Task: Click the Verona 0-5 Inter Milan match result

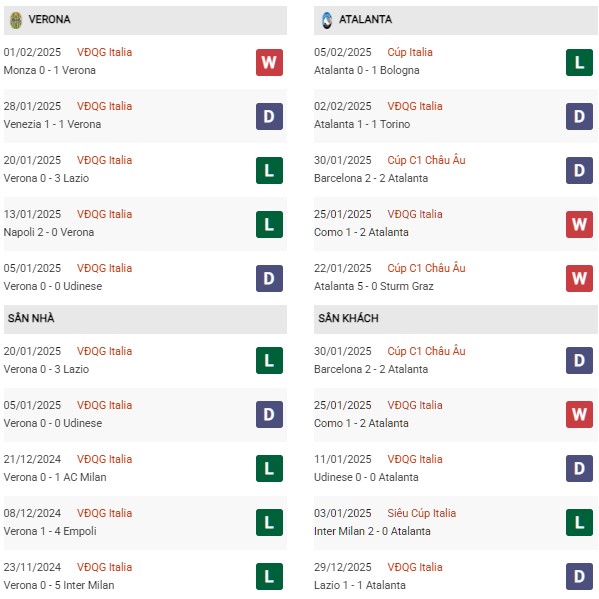Action: [59, 585]
